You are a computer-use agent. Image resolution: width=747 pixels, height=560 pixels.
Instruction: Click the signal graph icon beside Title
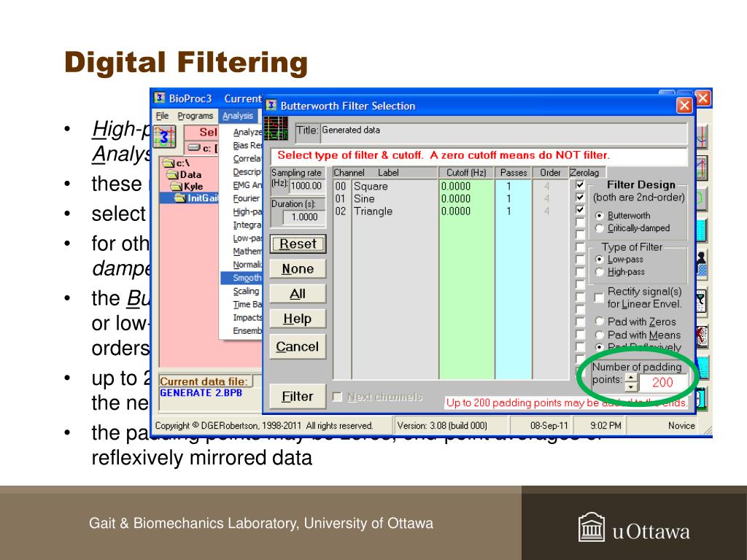point(276,128)
